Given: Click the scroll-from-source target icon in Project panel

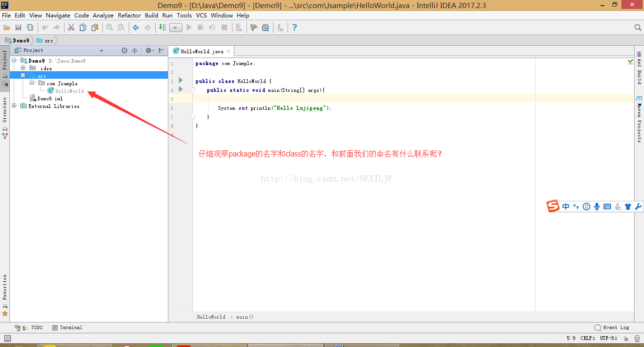Looking at the screenshot, I should pyautogui.click(x=124, y=50).
